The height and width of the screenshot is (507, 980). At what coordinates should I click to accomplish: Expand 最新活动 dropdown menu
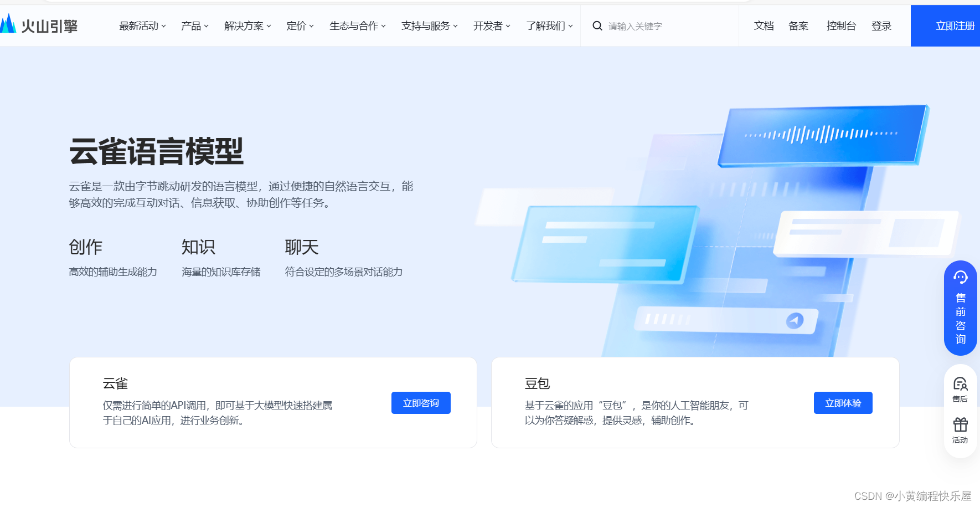(x=142, y=26)
